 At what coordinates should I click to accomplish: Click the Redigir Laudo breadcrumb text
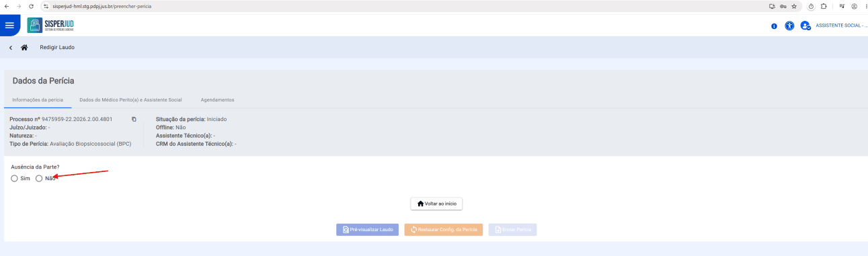(57, 48)
